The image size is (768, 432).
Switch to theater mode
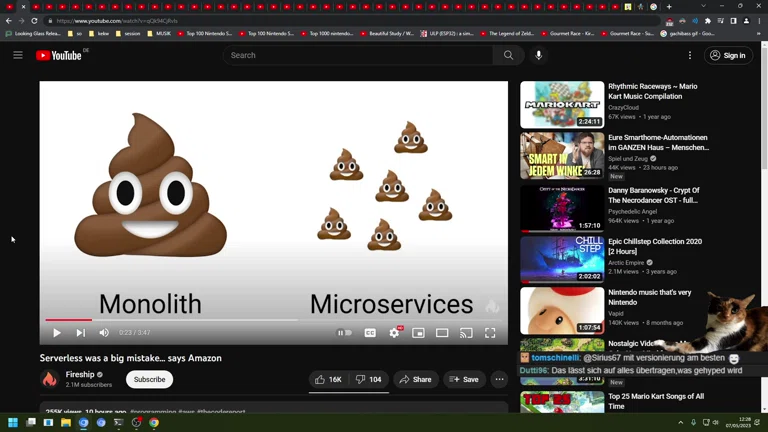pos(442,333)
